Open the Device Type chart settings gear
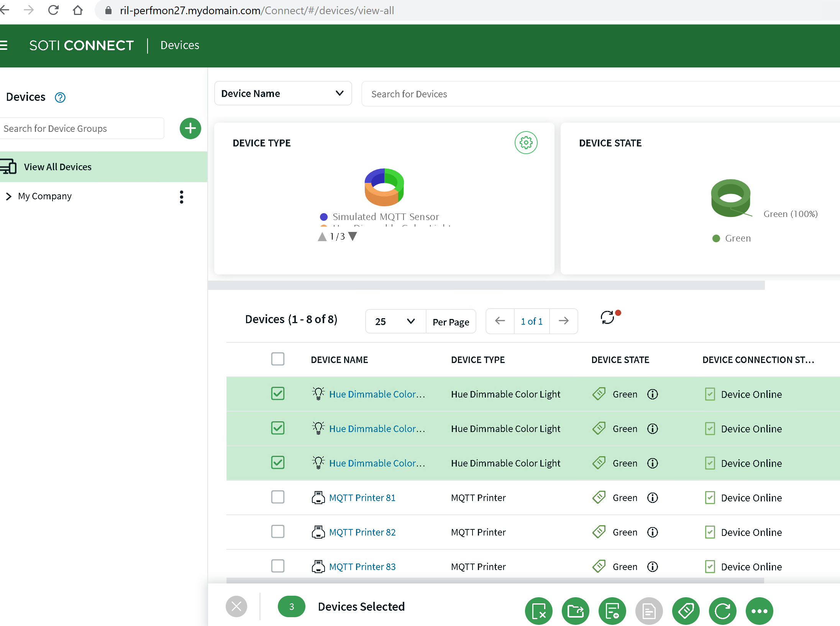840x626 pixels. [x=526, y=143]
